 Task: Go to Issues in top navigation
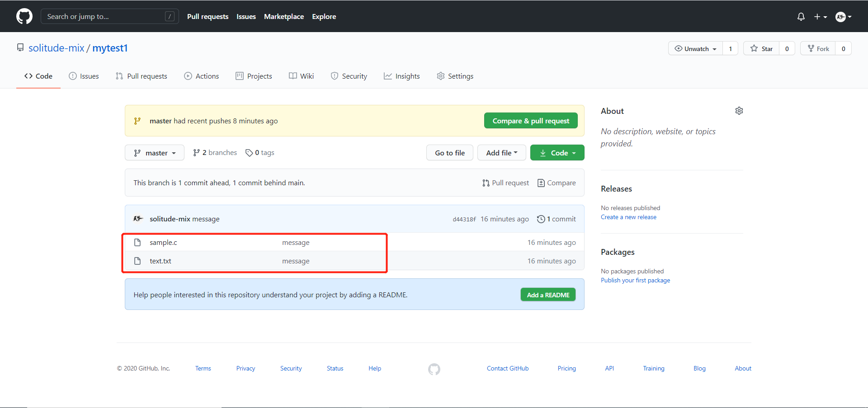click(x=246, y=17)
